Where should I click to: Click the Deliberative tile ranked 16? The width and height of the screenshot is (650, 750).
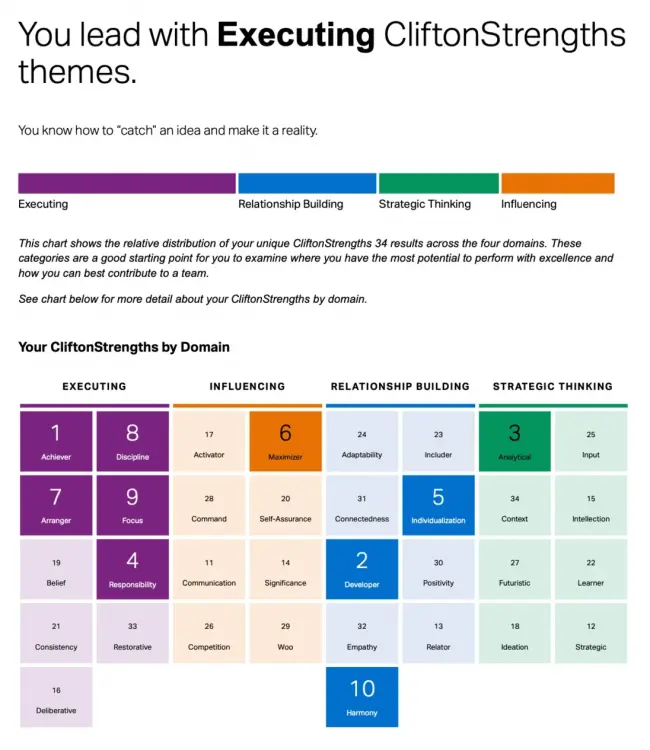[56, 697]
